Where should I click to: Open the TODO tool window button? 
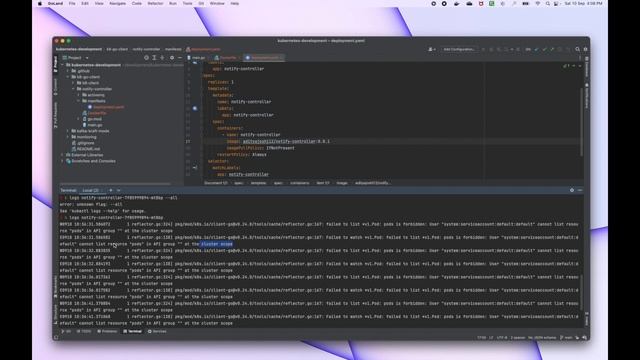click(x=84, y=331)
